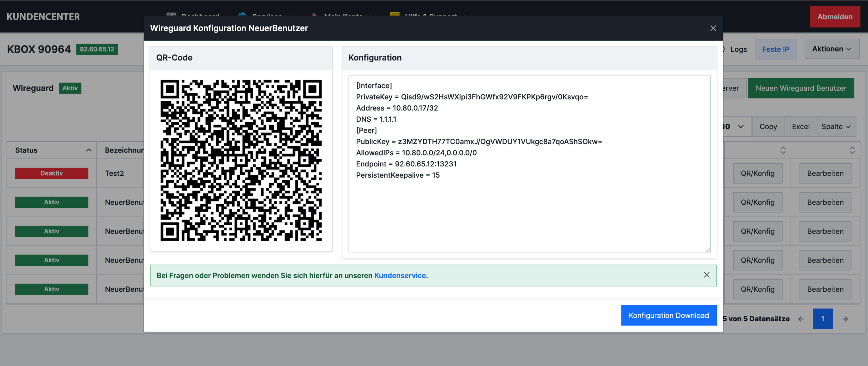Screen dimensions: 868x366
Task: Click Konfiguration Download button
Action: click(x=668, y=316)
